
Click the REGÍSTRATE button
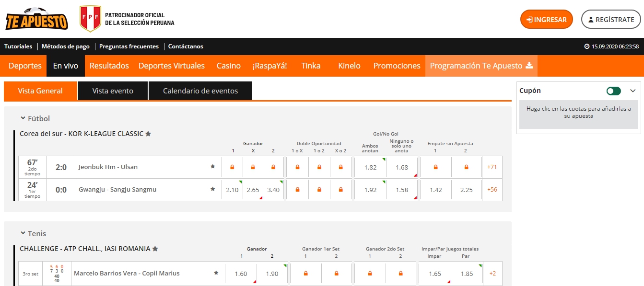[x=610, y=20]
